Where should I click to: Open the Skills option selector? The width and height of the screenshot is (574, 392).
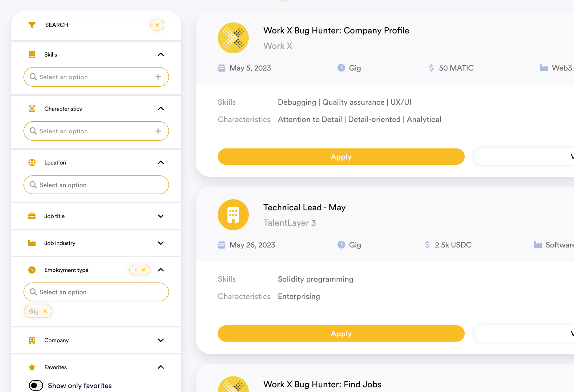[x=96, y=77]
